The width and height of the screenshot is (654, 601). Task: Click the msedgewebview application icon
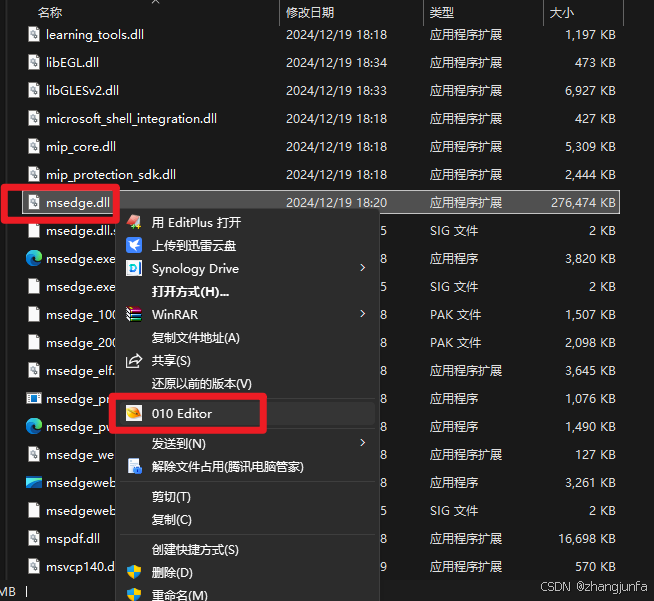[x=34, y=483]
